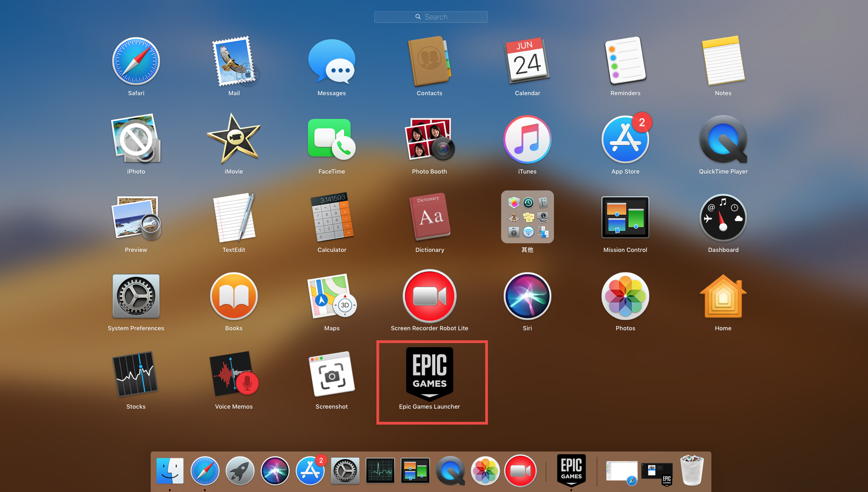Activate Siri from Launchpad

pos(527,296)
